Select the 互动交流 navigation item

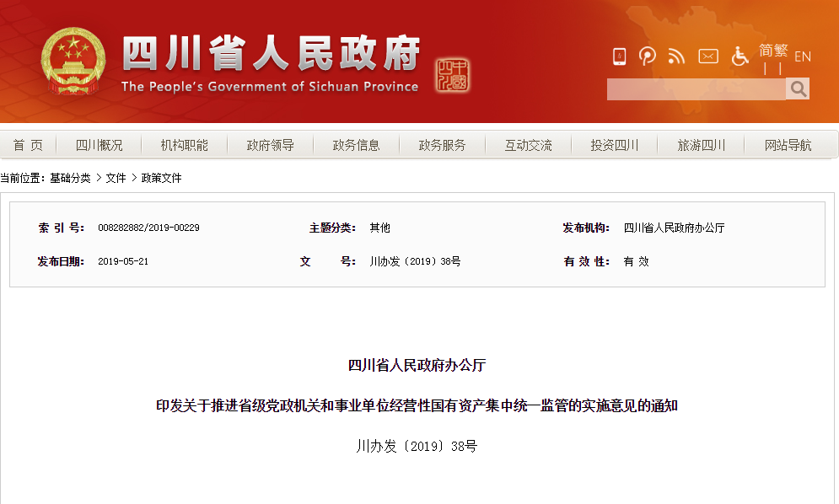pyautogui.click(x=529, y=145)
